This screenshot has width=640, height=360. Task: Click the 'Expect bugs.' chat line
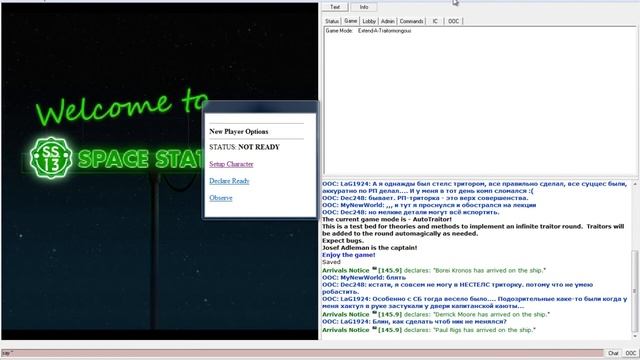coord(342,241)
